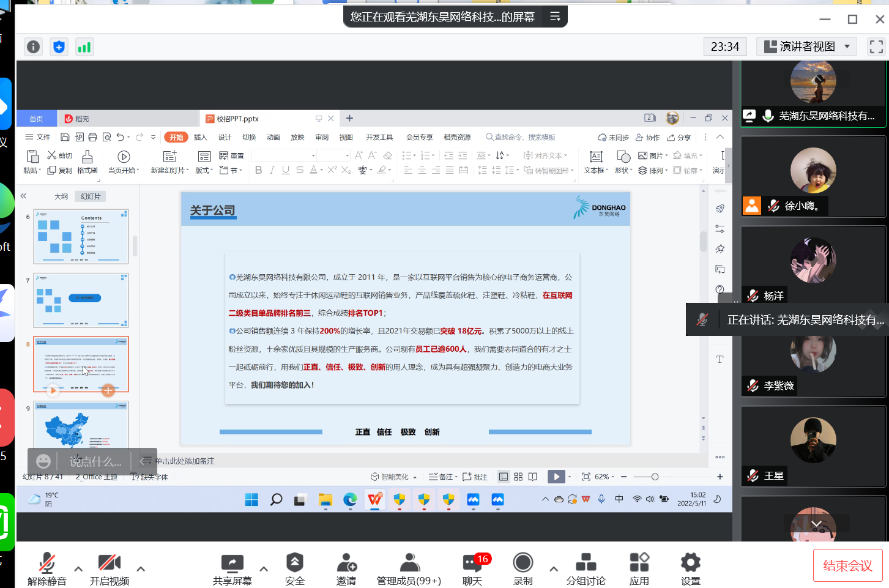The height and width of the screenshot is (588, 889).
Task: Open 分组讨论 breakout rooms
Action: point(586,568)
